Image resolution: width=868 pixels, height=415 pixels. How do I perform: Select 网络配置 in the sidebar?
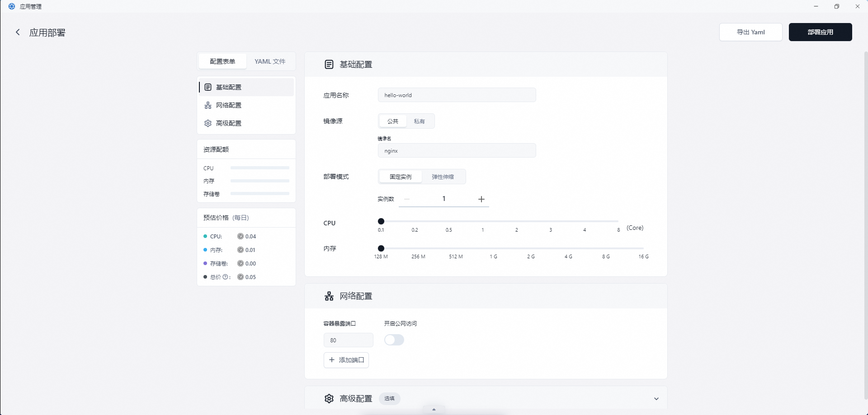point(246,105)
